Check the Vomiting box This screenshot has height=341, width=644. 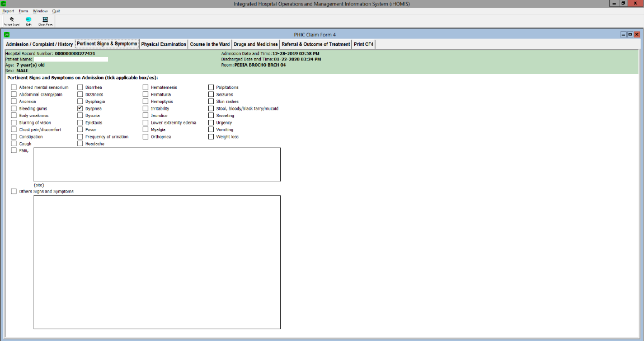211,129
